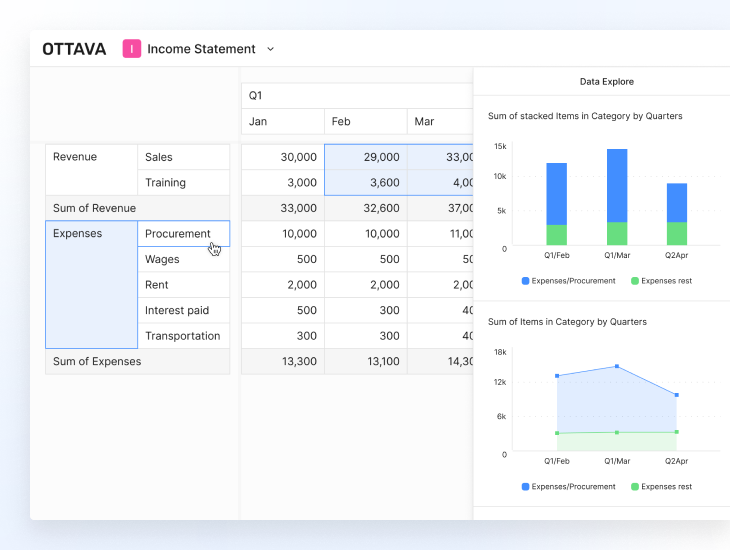Click Q1/Mar data point on blue line
The height and width of the screenshot is (550, 730).
pyautogui.click(x=617, y=367)
